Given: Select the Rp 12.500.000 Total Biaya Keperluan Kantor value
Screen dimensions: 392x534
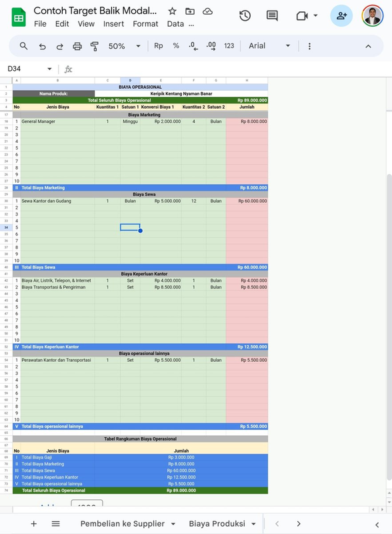Looking at the screenshot, I should (x=252, y=347).
